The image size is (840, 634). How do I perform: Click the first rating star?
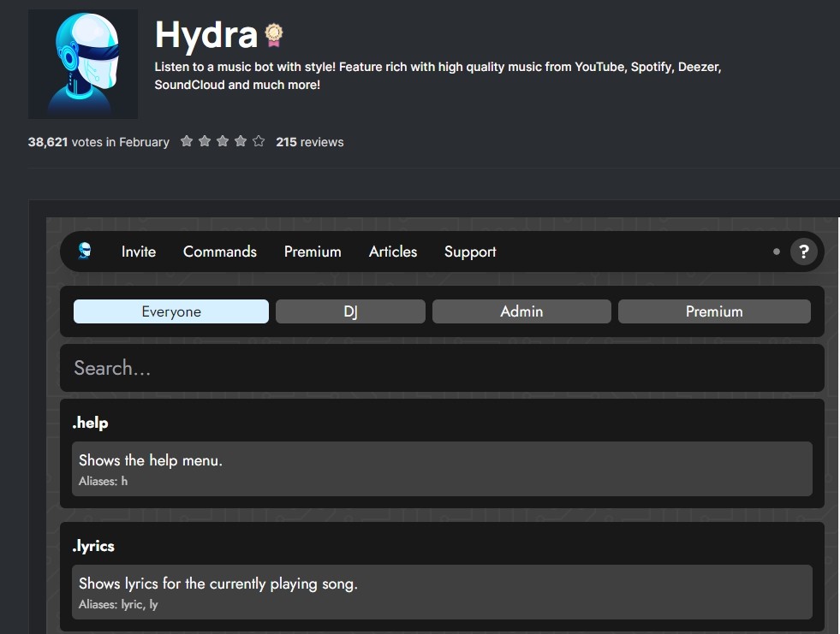pyautogui.click(x=187, y=141)
